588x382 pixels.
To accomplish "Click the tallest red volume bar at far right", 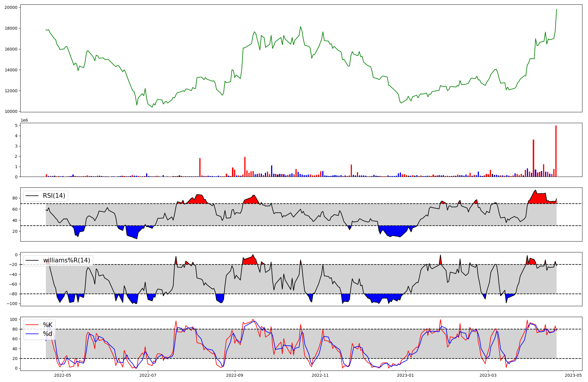I will (556, 151).
